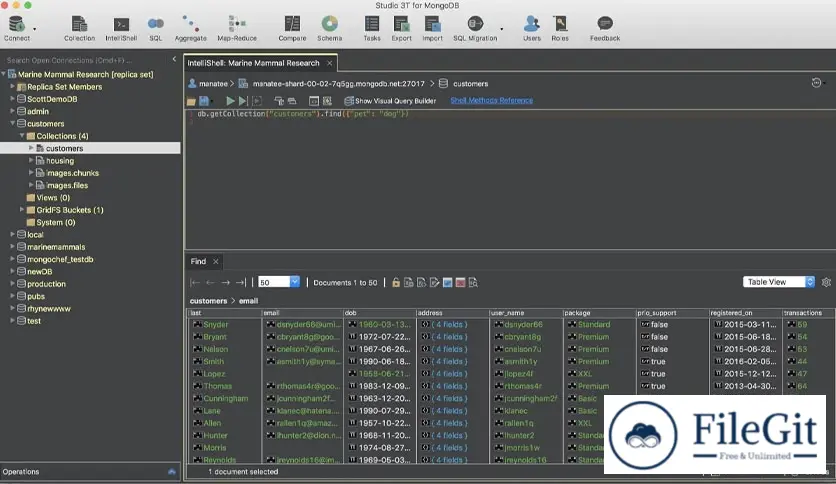Go to first page of results
The width and height of the screenshot is (836, 484).
(x=195, y=283)
